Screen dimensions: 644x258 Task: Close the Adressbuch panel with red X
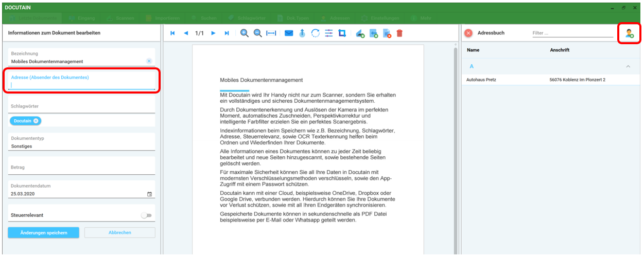pyautogui.click(x=468, y=33)
